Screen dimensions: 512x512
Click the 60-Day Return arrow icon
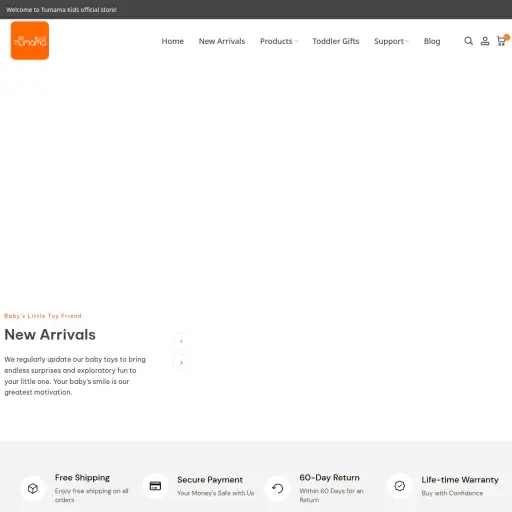coord(277,488)
